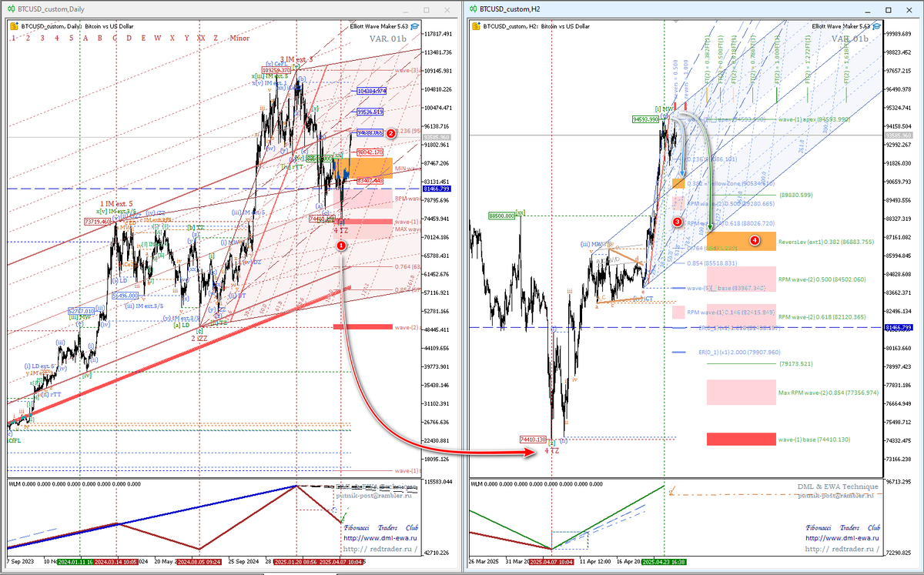This screenshot has height=575, width=924.
Task: Click the gray chart shift triangle atop the H2 chart
Action: (676, 22)
